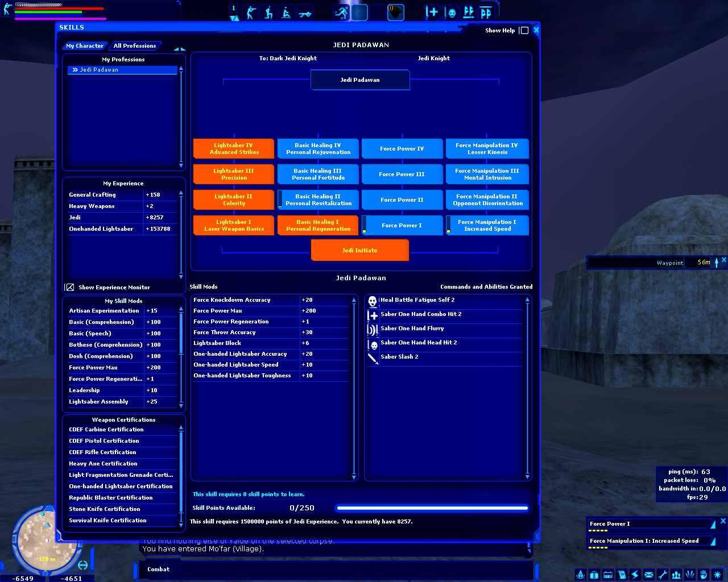Select Force Manipulation IV Lesser Kinesis skill

pyautogui.click(x=487, y=149)
